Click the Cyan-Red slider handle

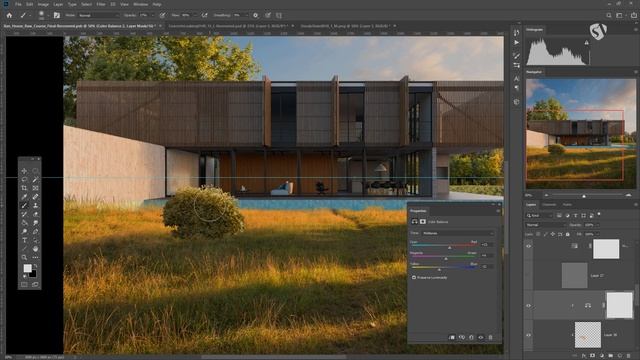[x=449, y=247]
